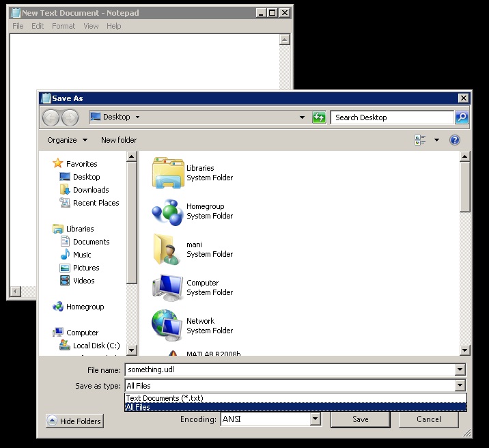
Task: Click the Libraries icon in navigation pane
Action: pos(58,229)
